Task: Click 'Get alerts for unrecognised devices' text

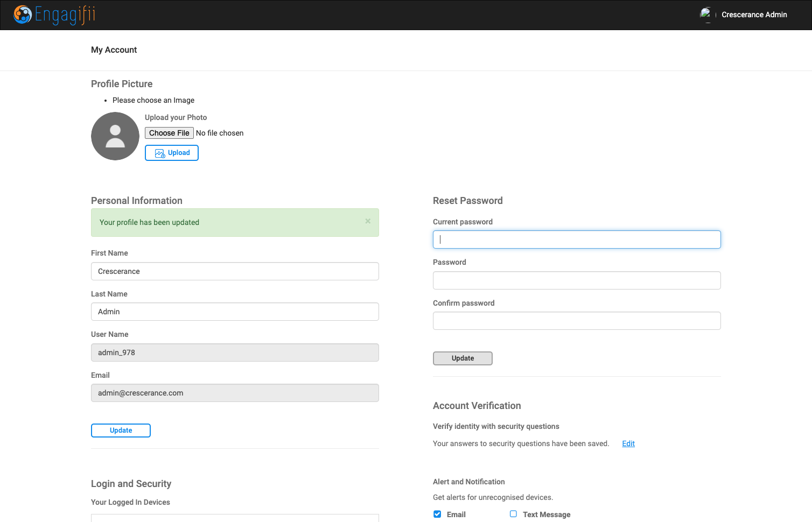Action: click(493, 497)
